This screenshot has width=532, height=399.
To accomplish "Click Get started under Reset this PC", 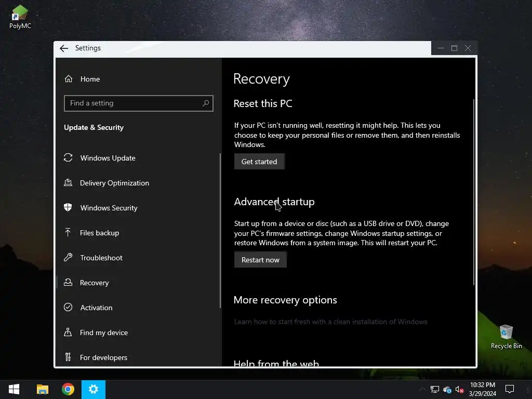I will pos(259,162).
